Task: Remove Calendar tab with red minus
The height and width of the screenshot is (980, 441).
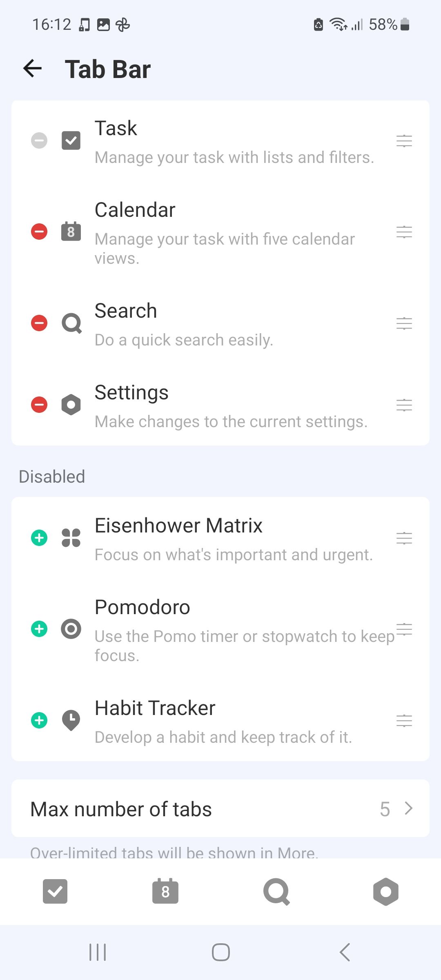Action: point(39,232)
